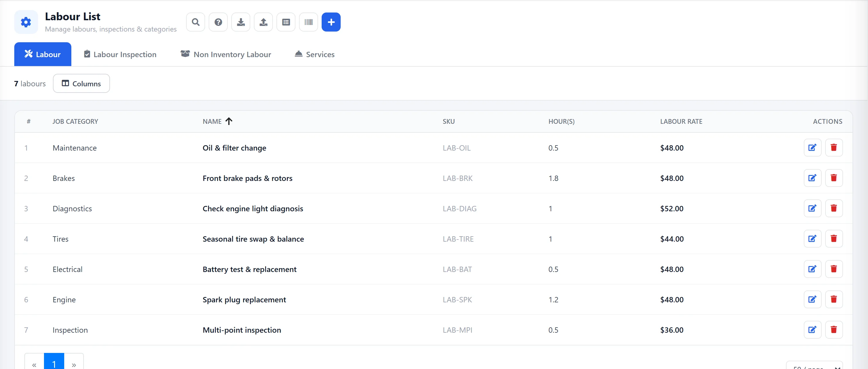868x369 pixels.
Task: Click the download icon button
Action: 240,22
